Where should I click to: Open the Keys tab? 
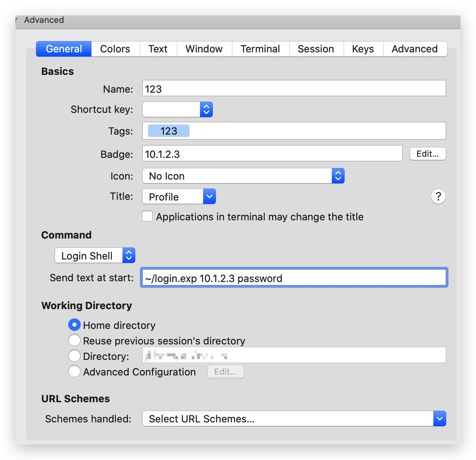[x=363, y=49]
